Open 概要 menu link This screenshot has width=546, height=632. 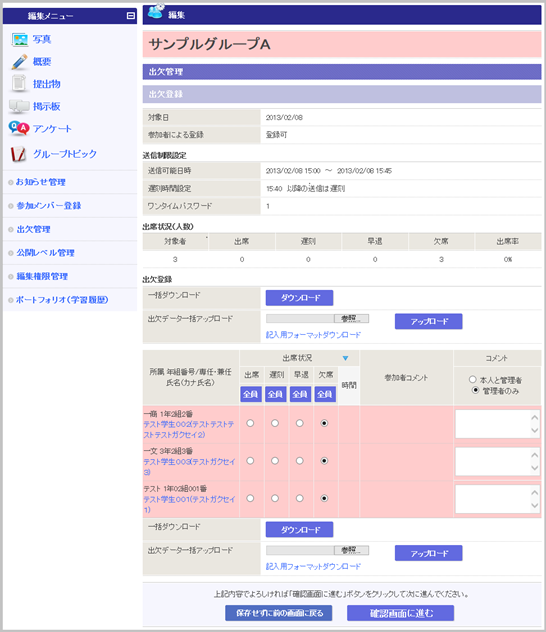click(42, 62)
